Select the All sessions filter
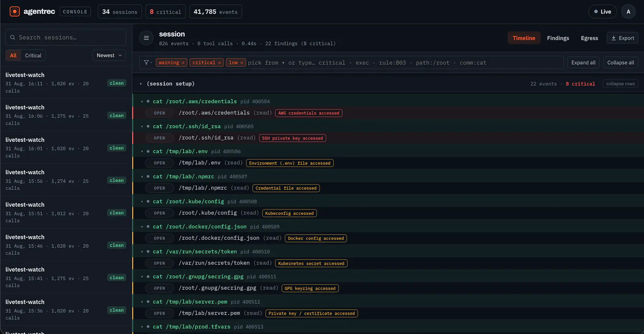 coord(13,56)
